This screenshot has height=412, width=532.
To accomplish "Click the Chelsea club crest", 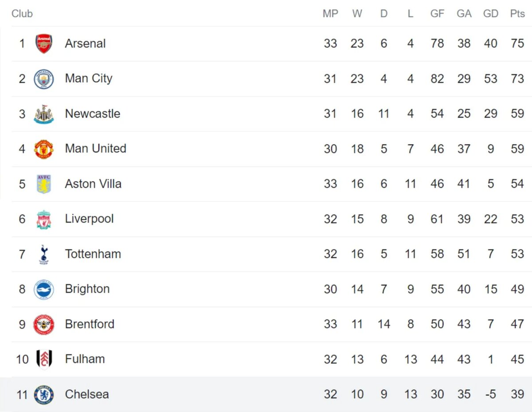I will (44, 395).
